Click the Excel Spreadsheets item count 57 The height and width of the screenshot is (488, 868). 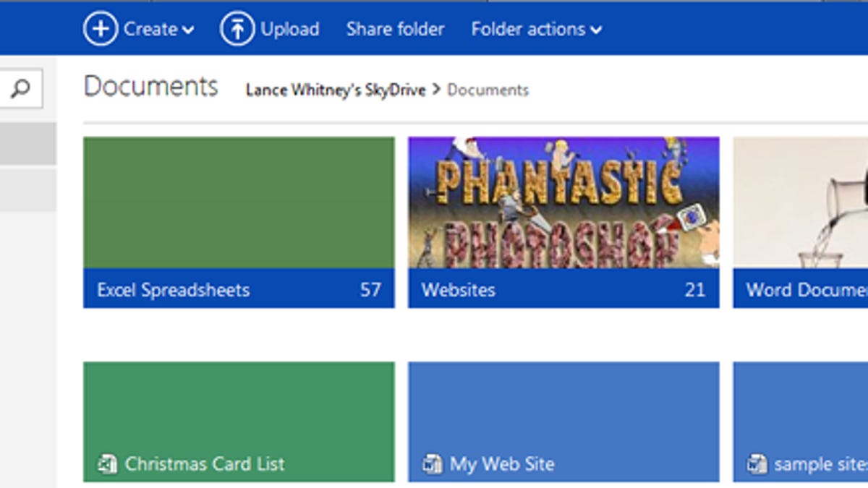pyautogui.click(x=370, y=290)
